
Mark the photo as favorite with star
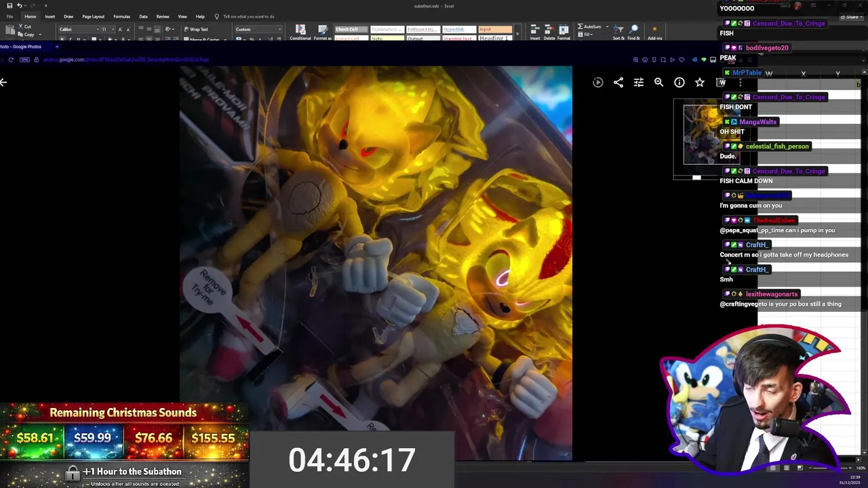pos(700,82)
